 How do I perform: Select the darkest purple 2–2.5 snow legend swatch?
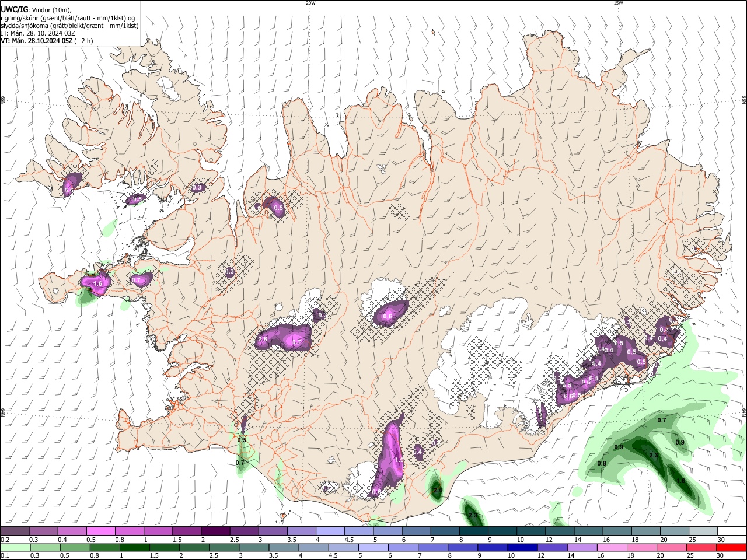pyautogui.click(x=215, y=531)
